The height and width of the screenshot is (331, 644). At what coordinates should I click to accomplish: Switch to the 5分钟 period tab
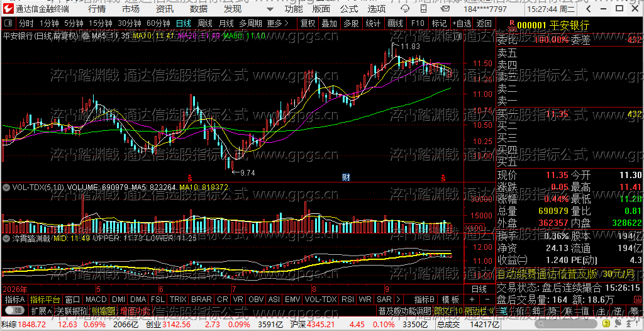[x=74, y=23]
